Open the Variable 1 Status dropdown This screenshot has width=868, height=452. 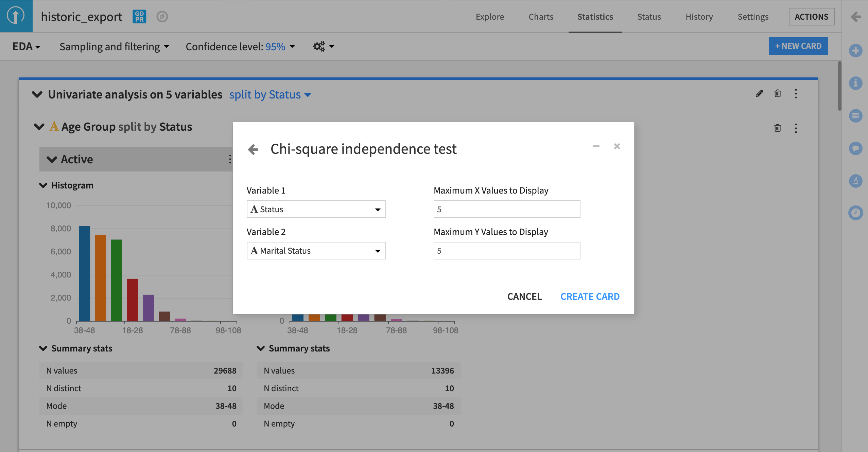tap(316, 209)
